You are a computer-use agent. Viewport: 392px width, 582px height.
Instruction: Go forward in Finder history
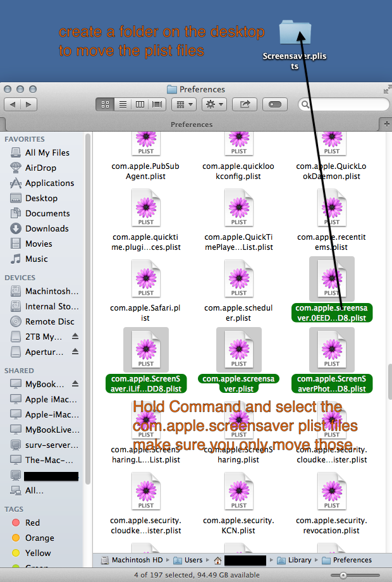[x=28, y=104]
